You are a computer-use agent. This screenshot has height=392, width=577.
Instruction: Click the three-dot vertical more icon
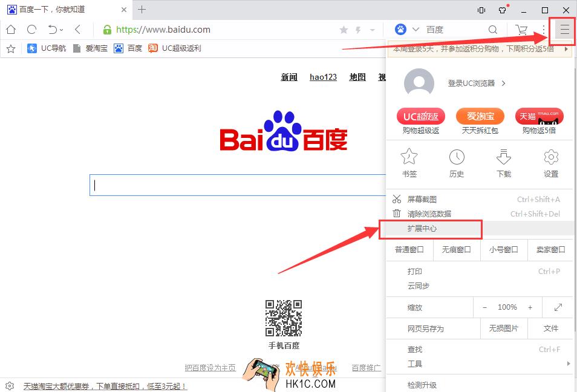[x=544, y=30]
